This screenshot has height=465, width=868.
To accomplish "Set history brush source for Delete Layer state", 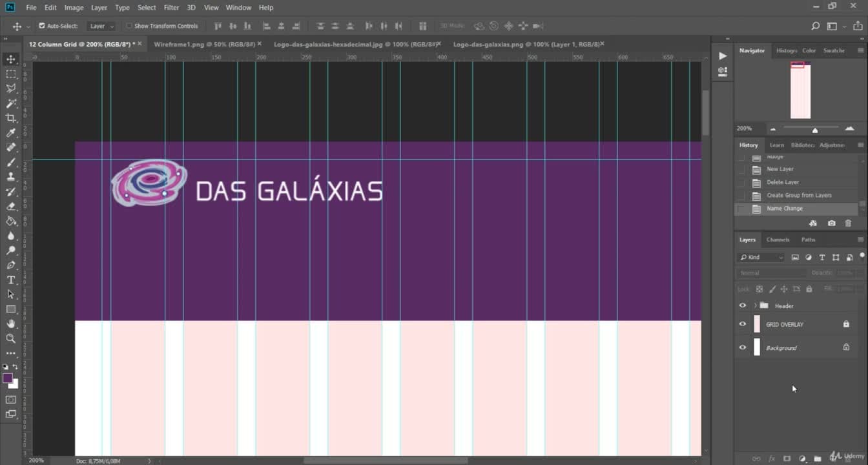I will pyautogui.click(x=741, y=182).
